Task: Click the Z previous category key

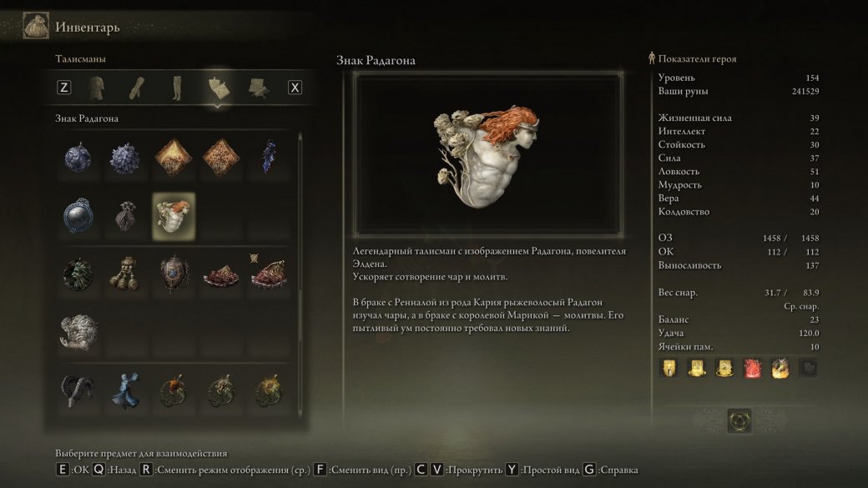Action: 64,88
